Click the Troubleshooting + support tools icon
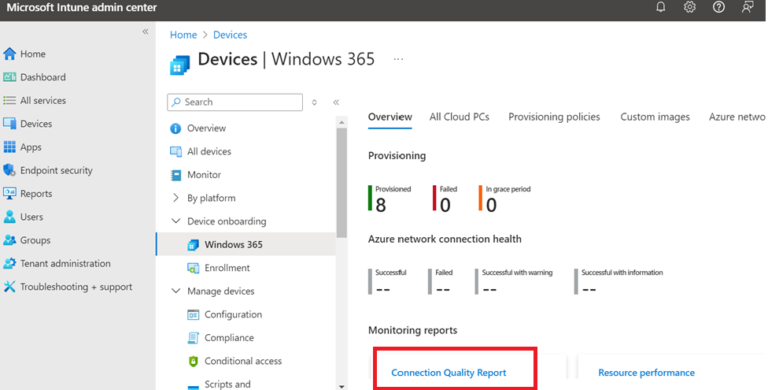768x390 pixels. (9, 287)
